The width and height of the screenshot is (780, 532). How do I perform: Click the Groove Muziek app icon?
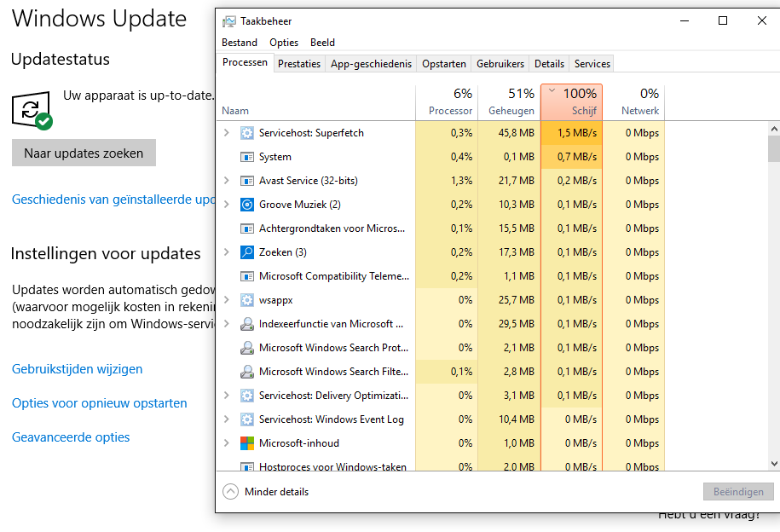246,205
